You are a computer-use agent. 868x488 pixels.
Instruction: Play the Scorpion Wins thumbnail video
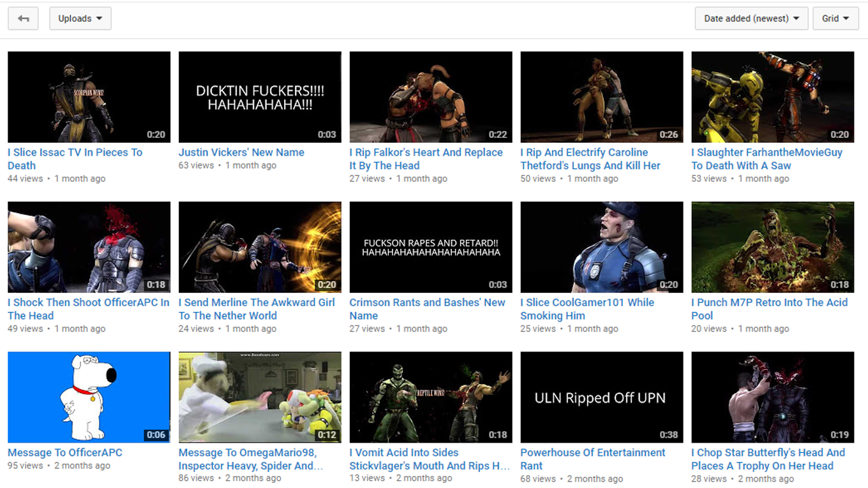(89, 97)
